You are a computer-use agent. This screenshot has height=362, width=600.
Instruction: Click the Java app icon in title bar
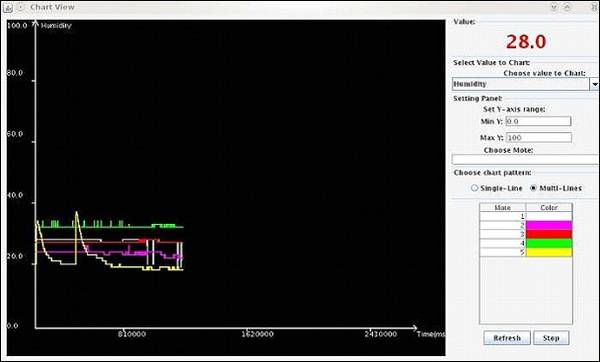8,7
